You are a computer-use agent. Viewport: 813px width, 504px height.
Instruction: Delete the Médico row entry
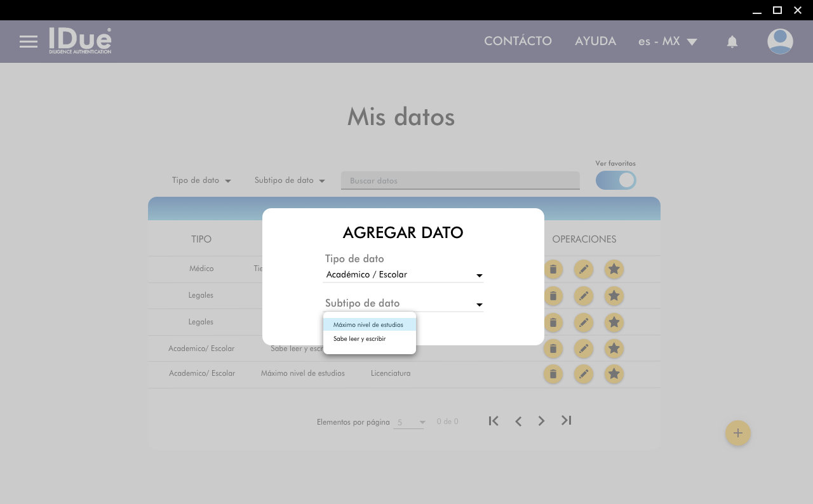click(553, 269)
